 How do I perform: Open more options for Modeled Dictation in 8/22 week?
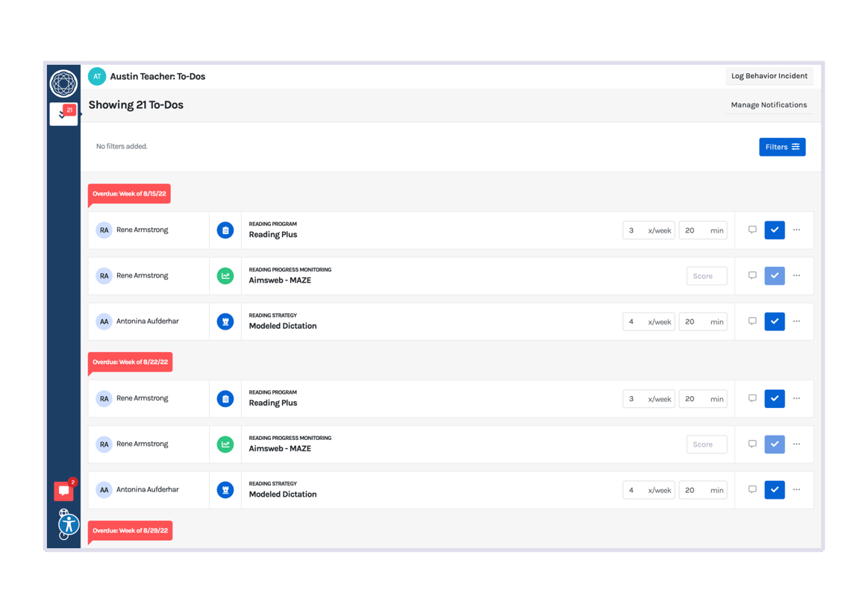[x=796, y=490]
